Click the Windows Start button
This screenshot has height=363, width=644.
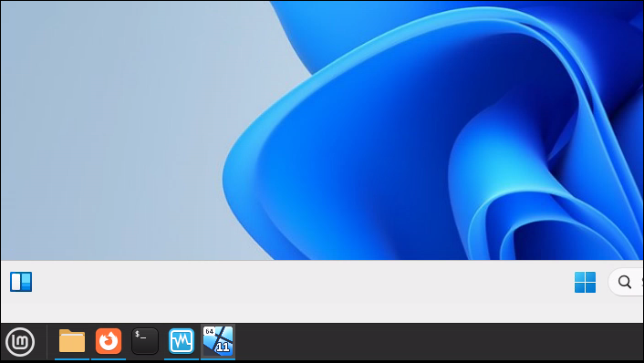click(x=585, y=282)
